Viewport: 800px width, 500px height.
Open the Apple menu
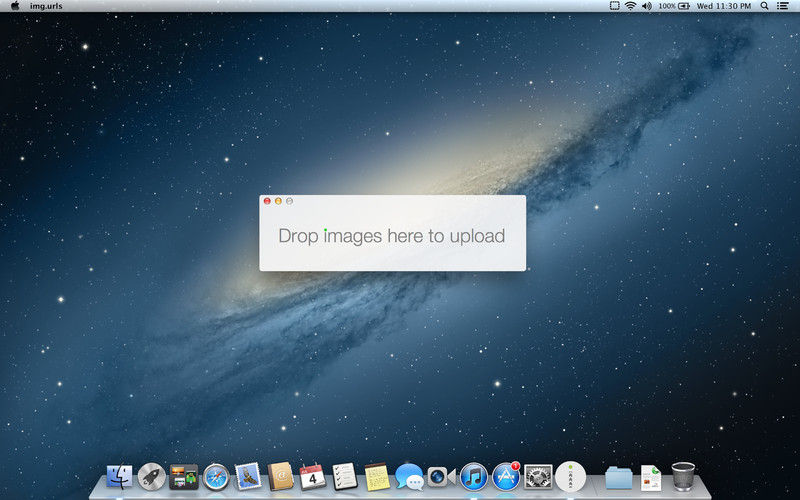15,6
